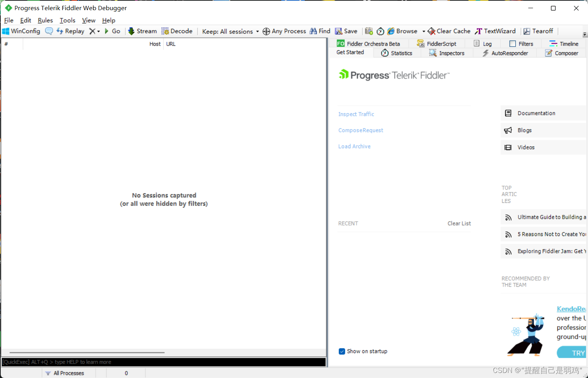The width and height of the screenshot is (588, 378).
Task: Click the session list horizontal scrollbar
Action: point(87,353)
